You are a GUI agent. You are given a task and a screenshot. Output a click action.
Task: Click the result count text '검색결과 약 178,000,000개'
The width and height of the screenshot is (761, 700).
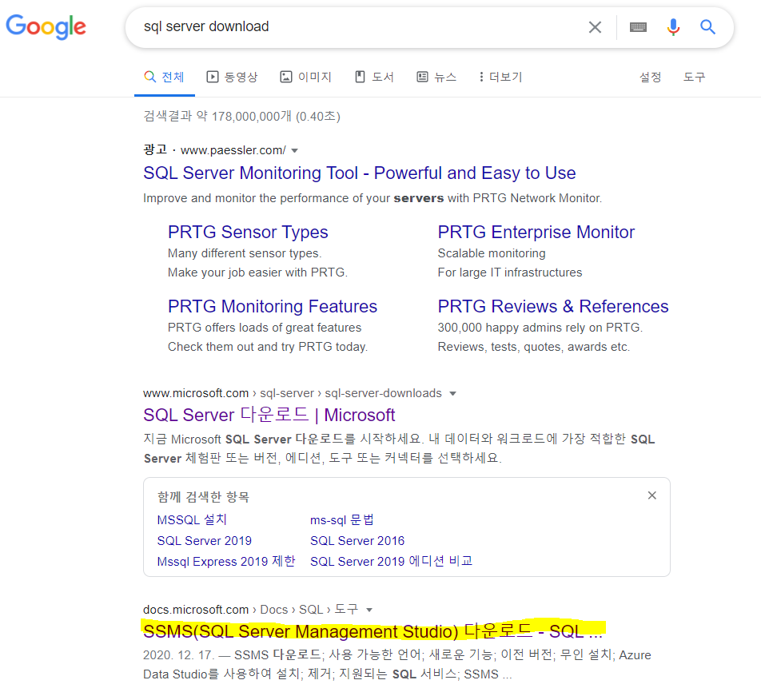(218, 117)
